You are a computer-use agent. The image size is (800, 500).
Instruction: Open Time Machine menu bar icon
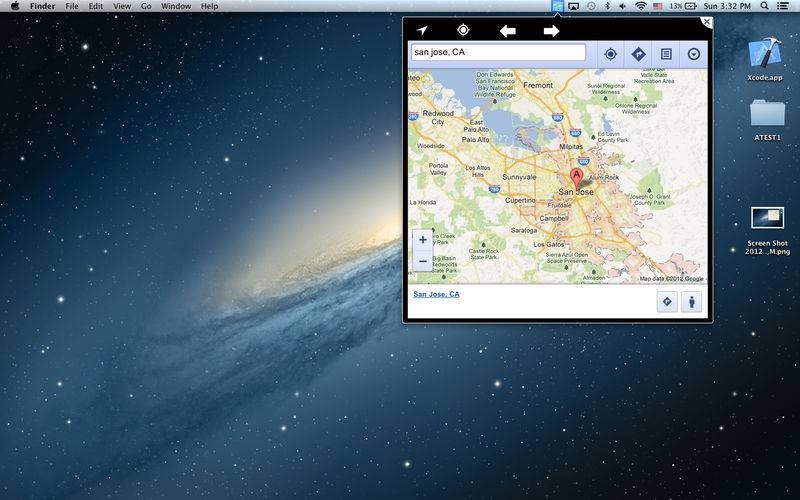pyautogui.click(x=591, y=6)
